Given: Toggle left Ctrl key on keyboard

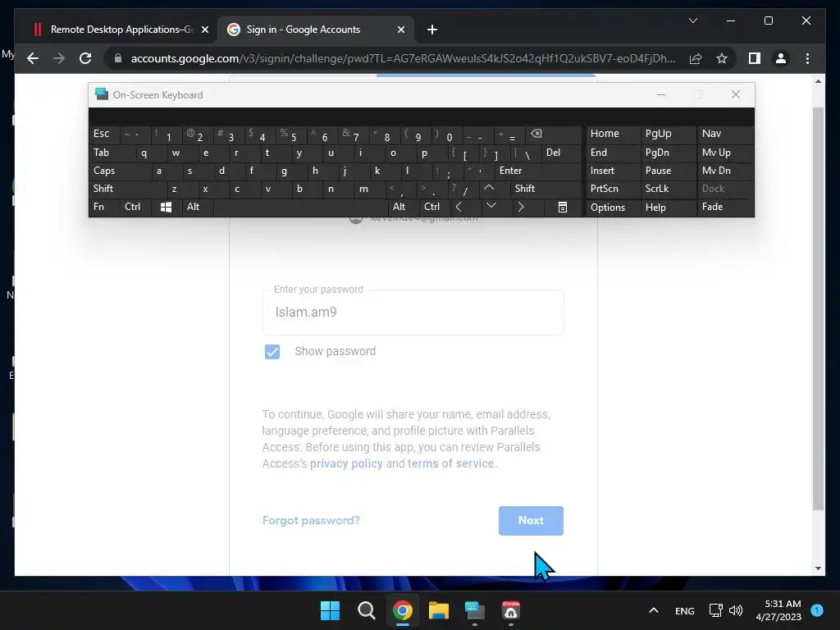Looking at the screenshot, I should pyautogui.click(x=135, y=207).
